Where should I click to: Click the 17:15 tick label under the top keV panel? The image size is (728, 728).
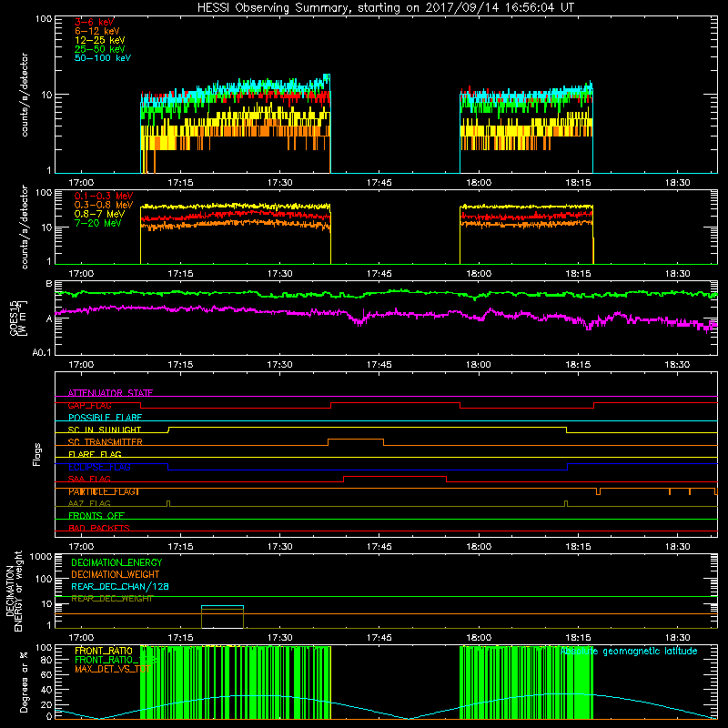click(180, 183)
